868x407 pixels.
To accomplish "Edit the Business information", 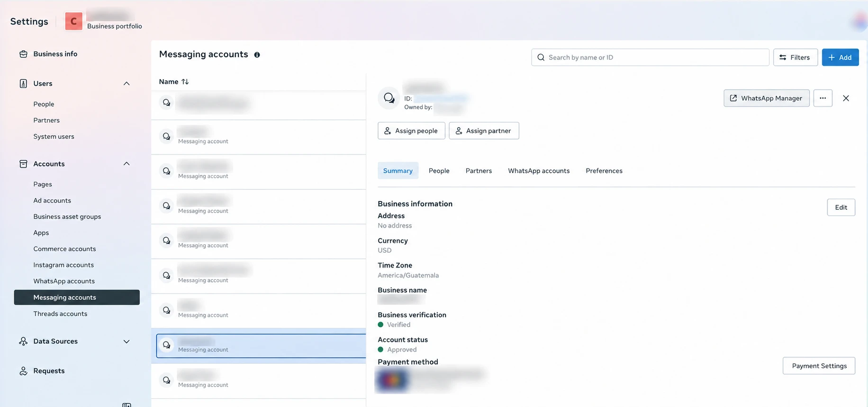I will coord(841,207).
